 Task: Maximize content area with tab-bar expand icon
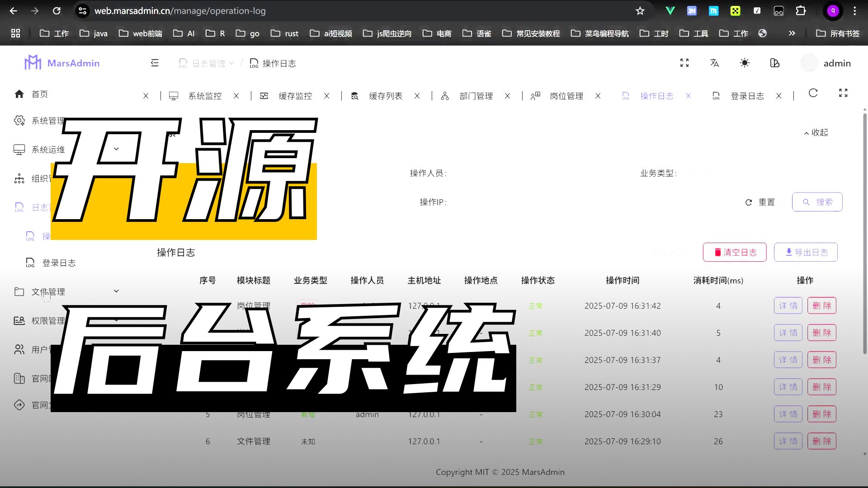[843, 93]
